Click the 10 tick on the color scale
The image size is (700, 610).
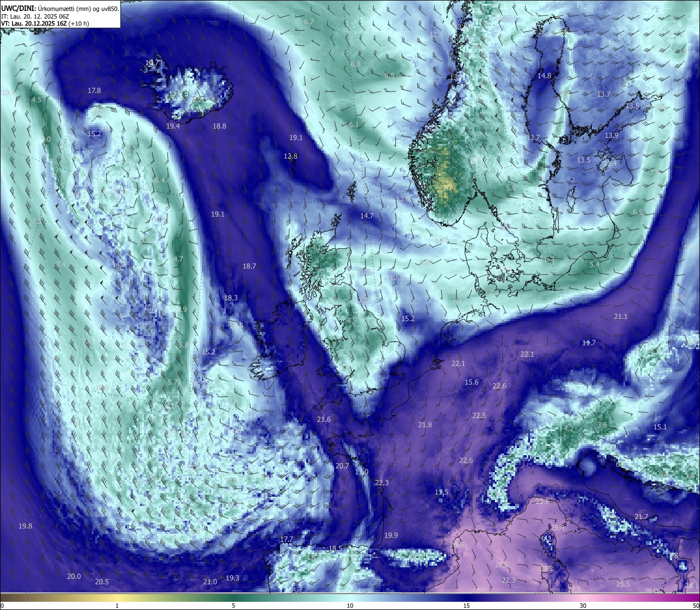(349, 605)
